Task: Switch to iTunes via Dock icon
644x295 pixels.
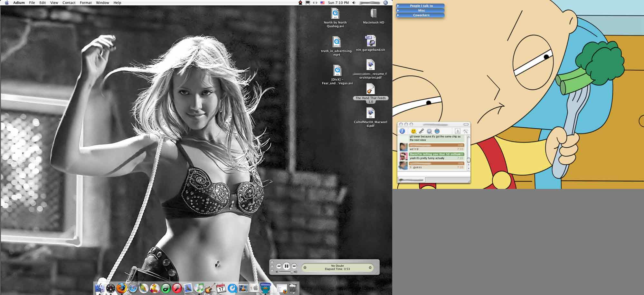Action: pos(199,288)
